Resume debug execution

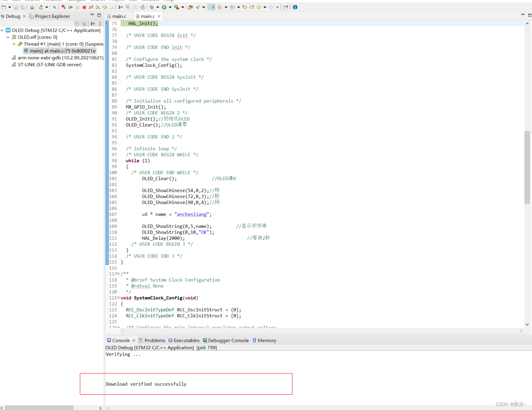71,7
